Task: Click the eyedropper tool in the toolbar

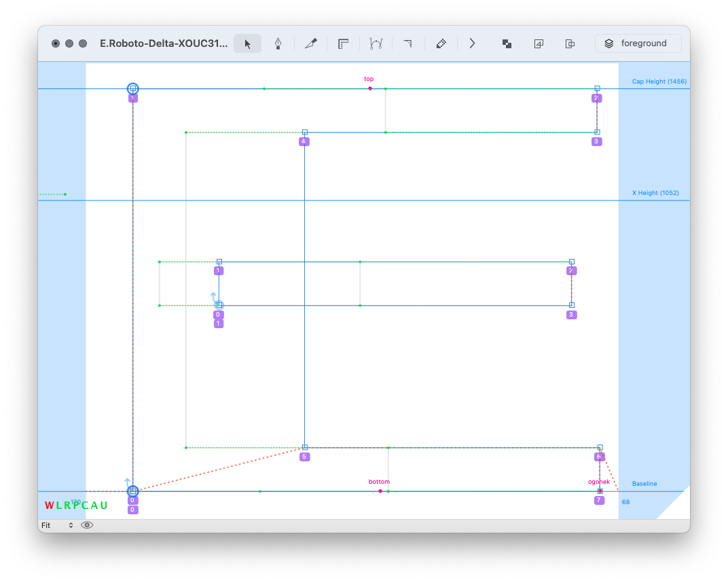Action: (441, 43)
